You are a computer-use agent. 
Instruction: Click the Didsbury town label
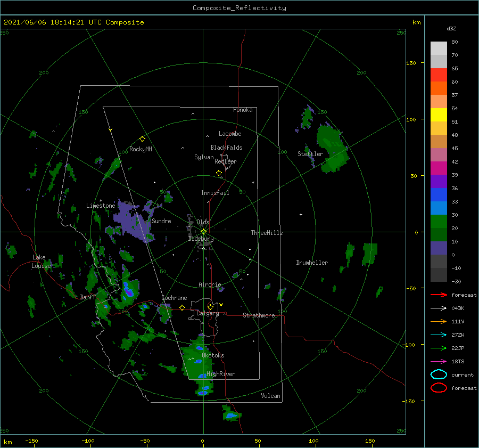201,239
